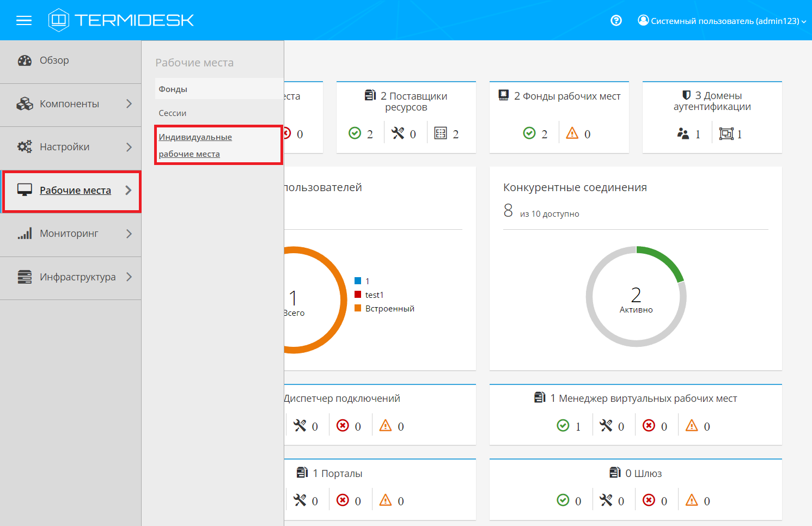Viewport: 812px width, 526px height.
Task: Click the Рабочие места monitor icon
Action: [25, 190]
